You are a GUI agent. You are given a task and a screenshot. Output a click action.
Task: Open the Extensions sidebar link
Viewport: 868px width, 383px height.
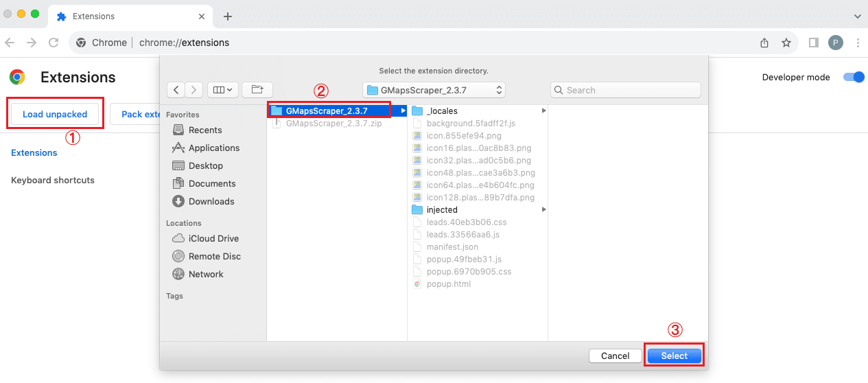(x=34, y=152)
